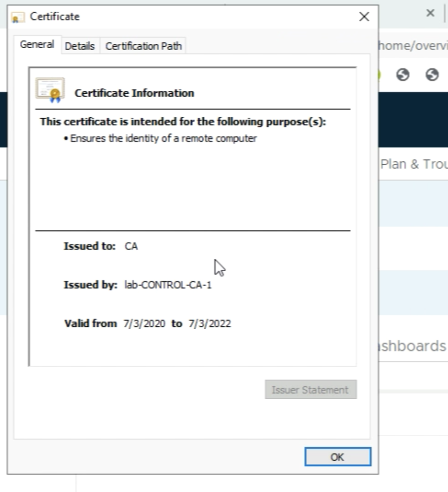Click the 'Ensures the identity' purpose text
This screenshot has width=448, height=492.
(x=163, y=139)
